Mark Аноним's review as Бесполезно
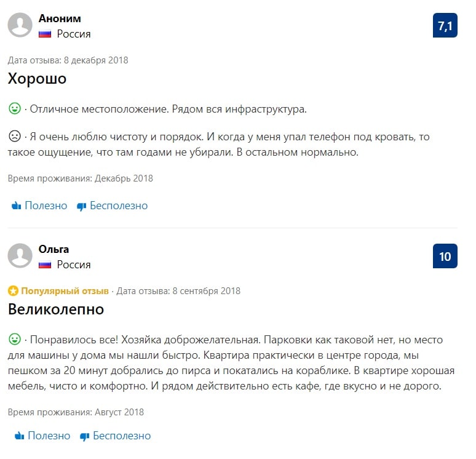476x459 pixels. point(119,206)
